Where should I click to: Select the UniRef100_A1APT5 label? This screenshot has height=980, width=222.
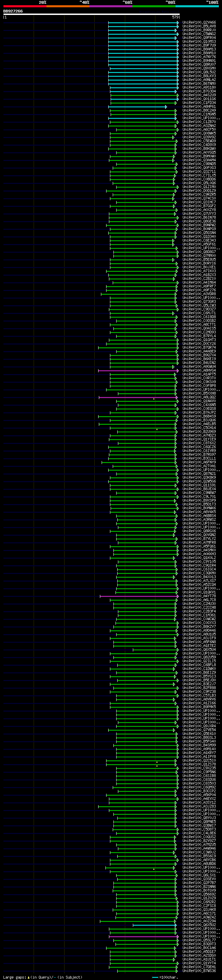click(199, 374)
